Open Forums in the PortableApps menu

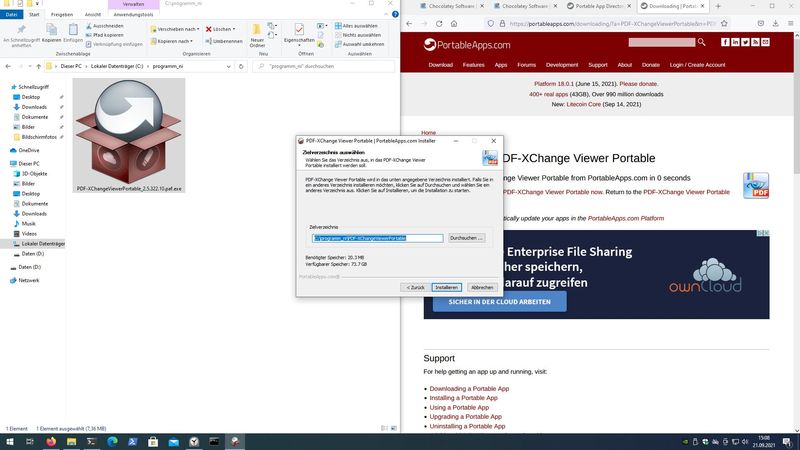click(x=527, y=65)
